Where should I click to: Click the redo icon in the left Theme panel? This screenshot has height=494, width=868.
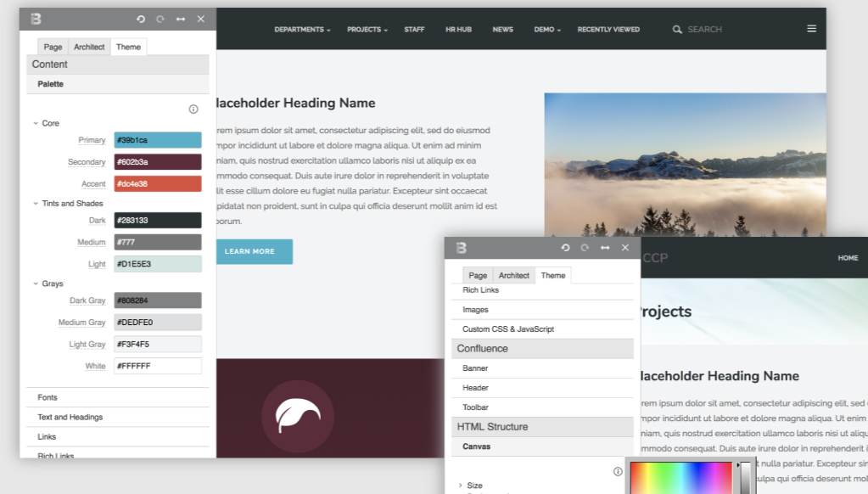point(161,19)
